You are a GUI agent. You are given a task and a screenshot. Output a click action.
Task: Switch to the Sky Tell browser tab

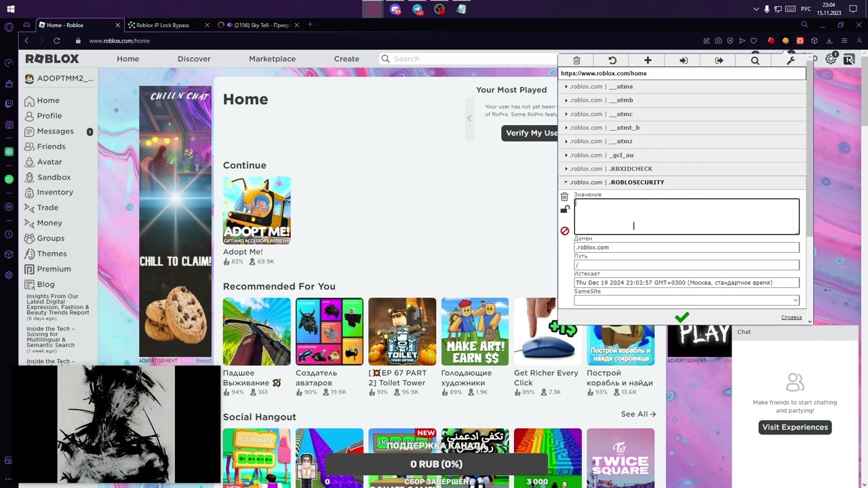[258, 25]
